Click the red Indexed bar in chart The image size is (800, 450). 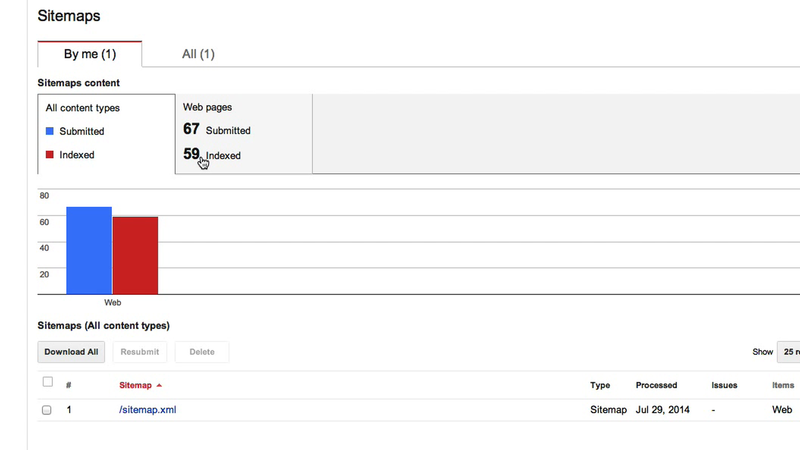pos(135,256)
